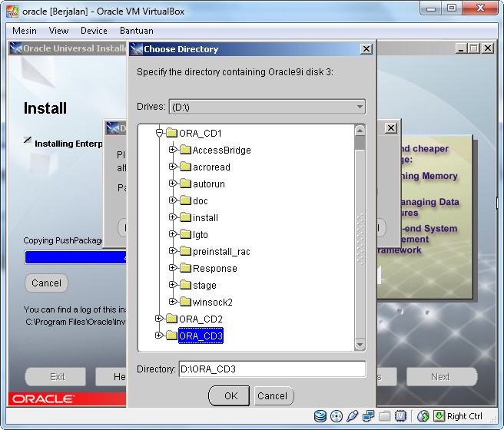
Task: Click the network adapters status icon
Action: 368,416
